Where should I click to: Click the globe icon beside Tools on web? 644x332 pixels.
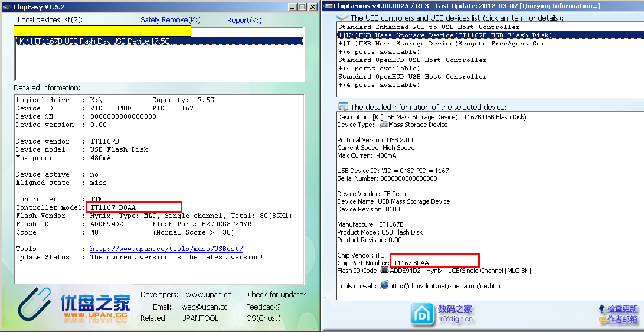pyautogui.click(x=385, y=285)
